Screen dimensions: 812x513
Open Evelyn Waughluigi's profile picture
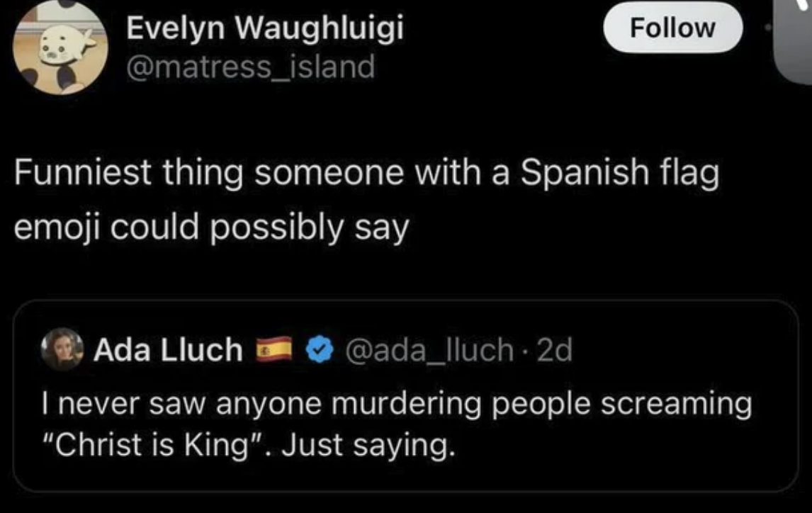click(x=60, y=47)
